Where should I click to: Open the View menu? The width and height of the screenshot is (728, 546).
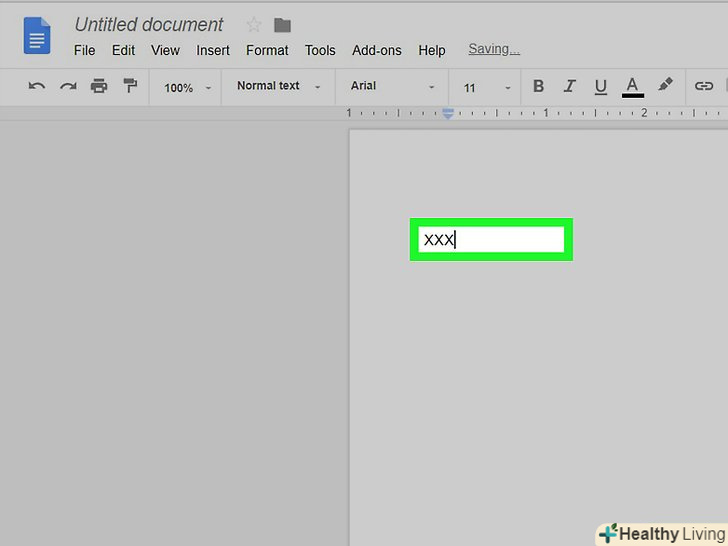(x=165, y=50)
